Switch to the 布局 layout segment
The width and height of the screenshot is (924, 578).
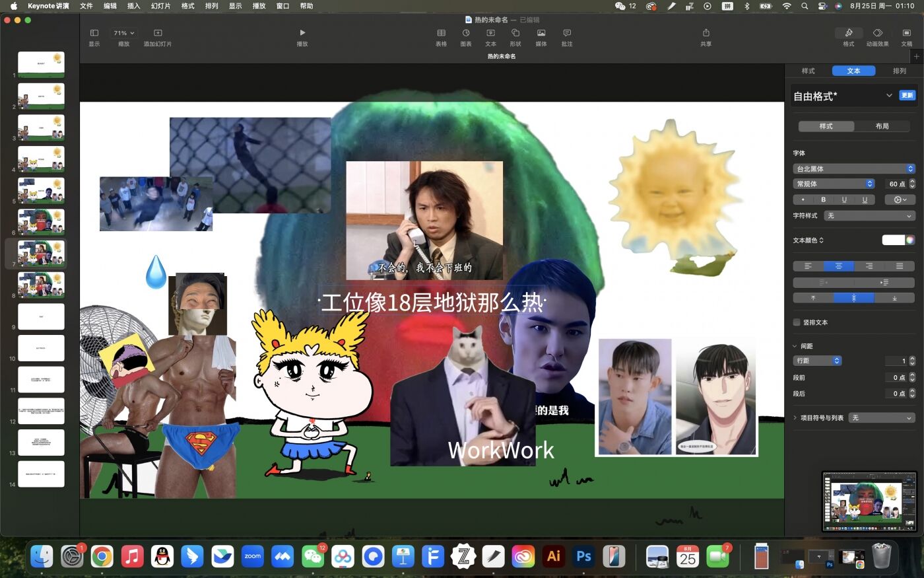(x=882, y=126)
